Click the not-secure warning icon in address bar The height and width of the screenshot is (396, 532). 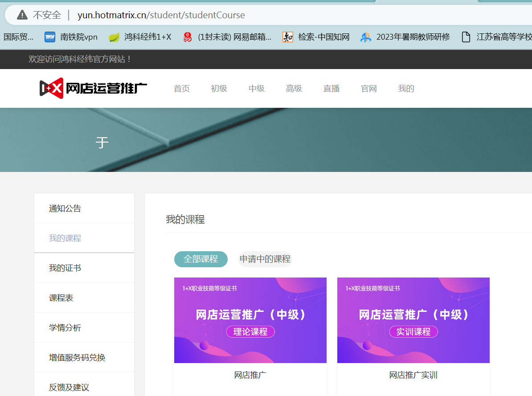point(22,15)
